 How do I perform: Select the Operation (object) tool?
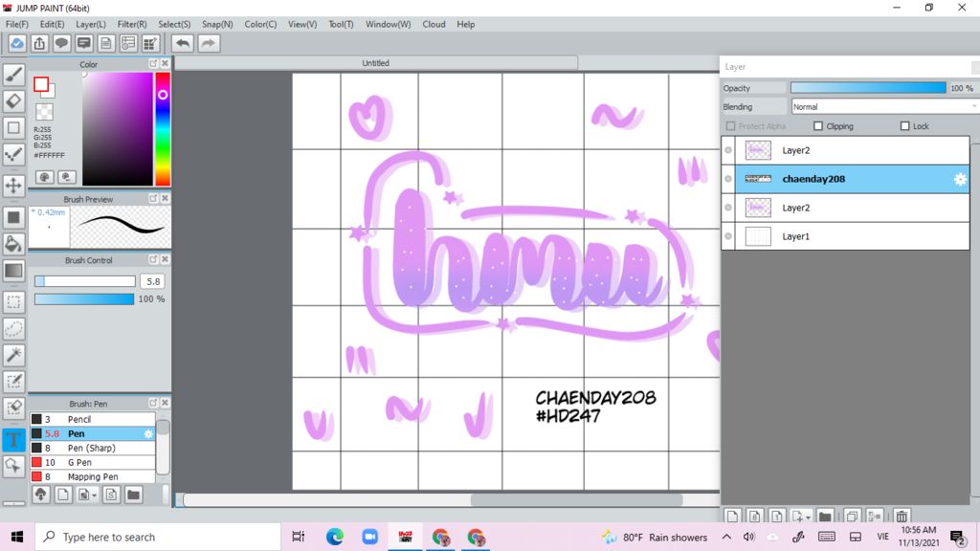pyautogui.click(x=13, y=466)
